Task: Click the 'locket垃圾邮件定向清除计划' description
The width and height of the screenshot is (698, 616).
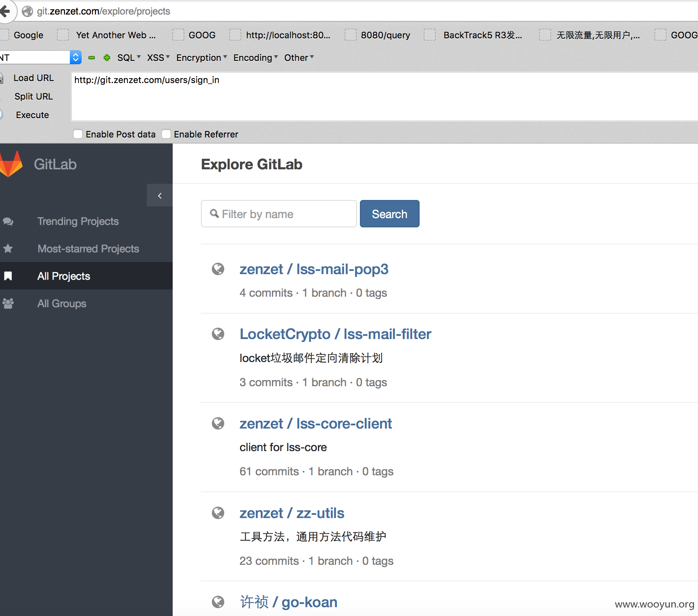Action: tap(311, 358)
